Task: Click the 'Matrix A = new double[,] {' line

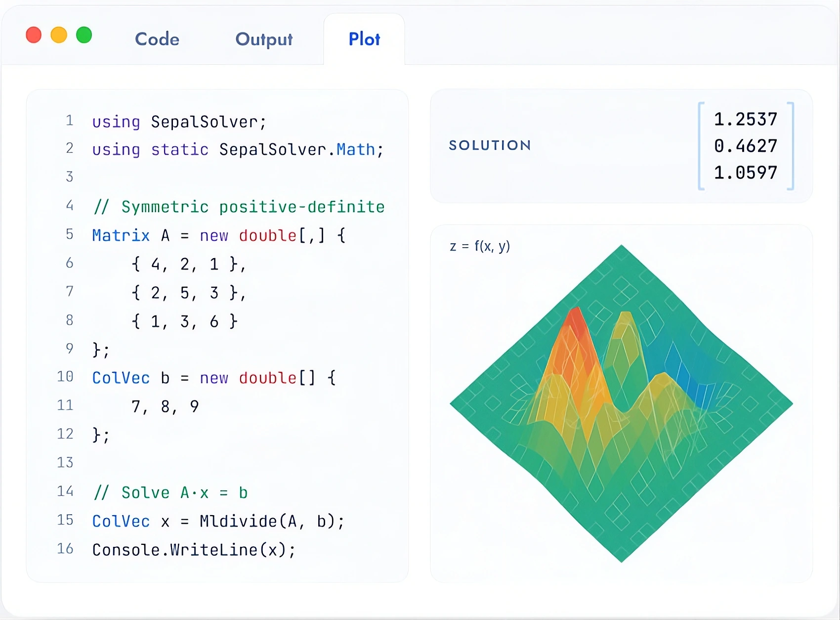Action: [x=219, y=235]
